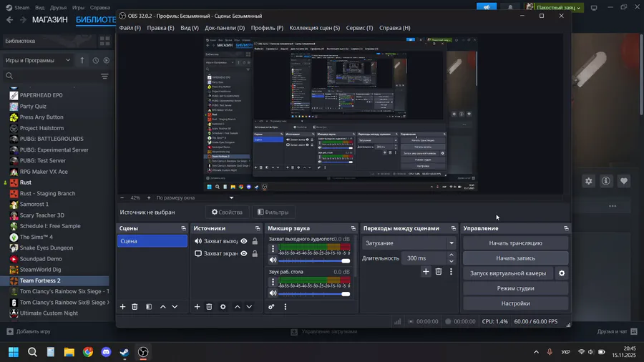Screen dimensions: 644x362
Task: Open Правка (E) menu in OBS
Action: [x=160, y=28]
